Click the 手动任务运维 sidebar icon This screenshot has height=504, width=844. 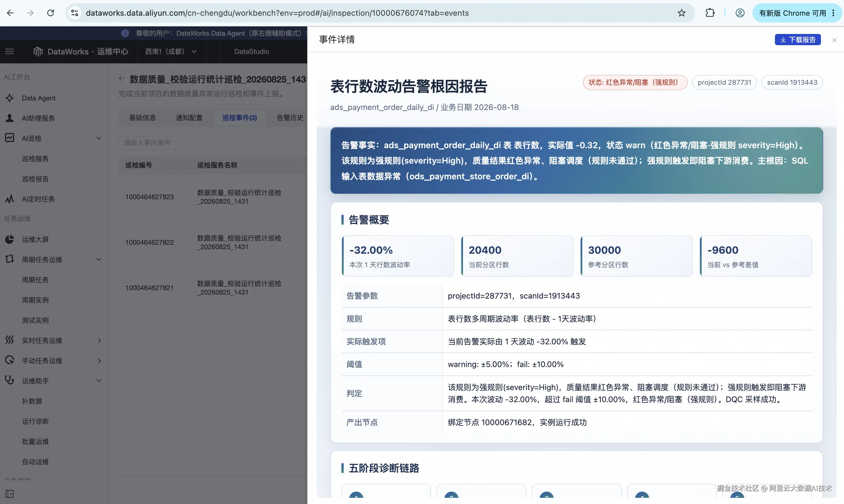(10, 360)
